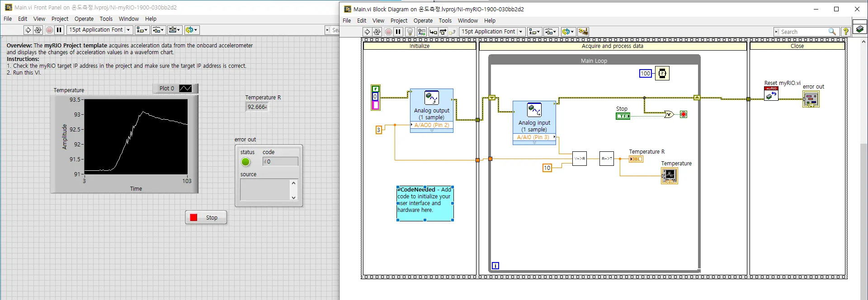Click the error out status LED indicator

tap(245, 162)
